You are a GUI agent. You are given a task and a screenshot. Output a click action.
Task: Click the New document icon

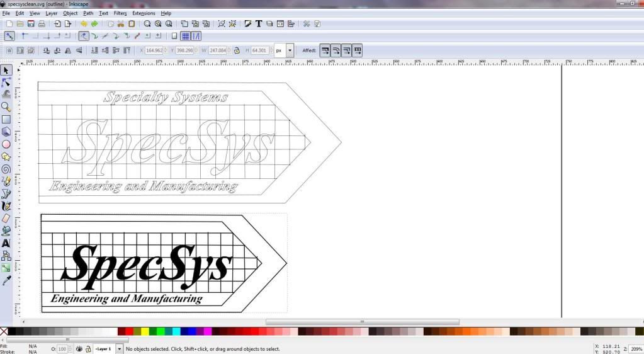9,24
